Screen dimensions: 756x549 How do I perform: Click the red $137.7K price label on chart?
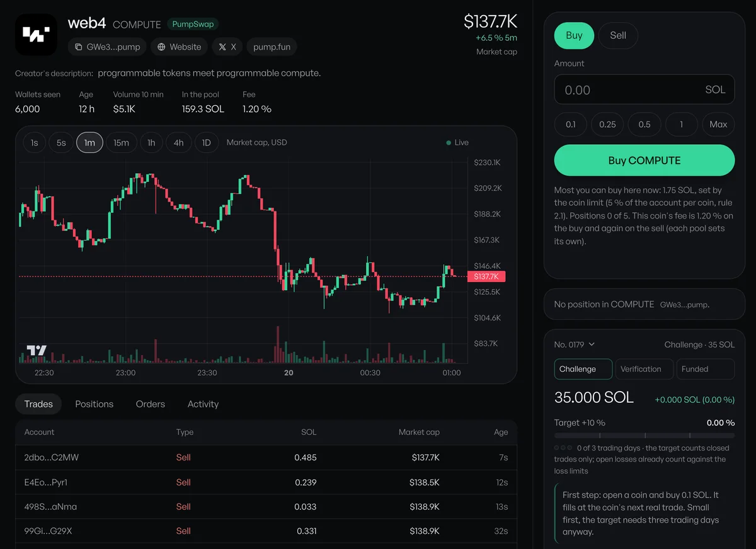point(486,276)
